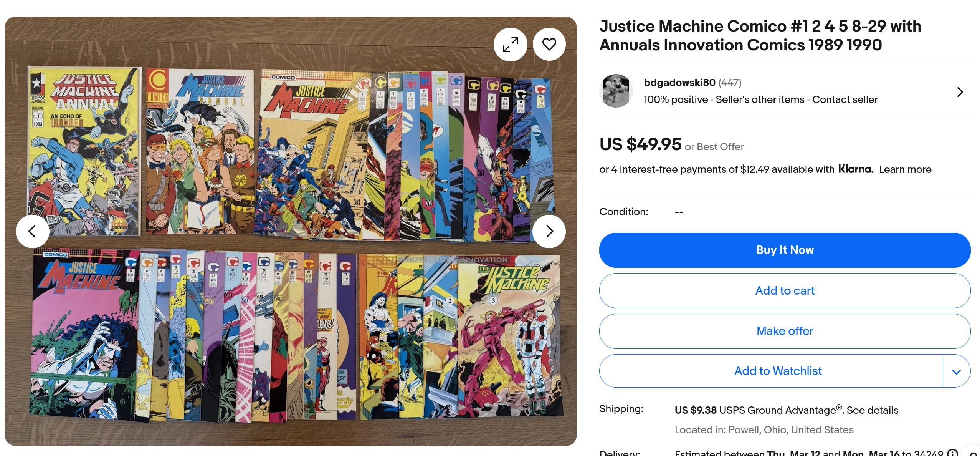The width and height of the screenshot is (980, 456).
Task: Click Klarna Learn more link
Action: (x=905, y=169)
